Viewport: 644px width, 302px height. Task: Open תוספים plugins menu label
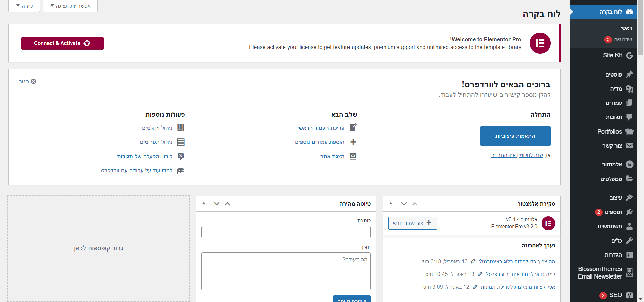coord(613,212)
